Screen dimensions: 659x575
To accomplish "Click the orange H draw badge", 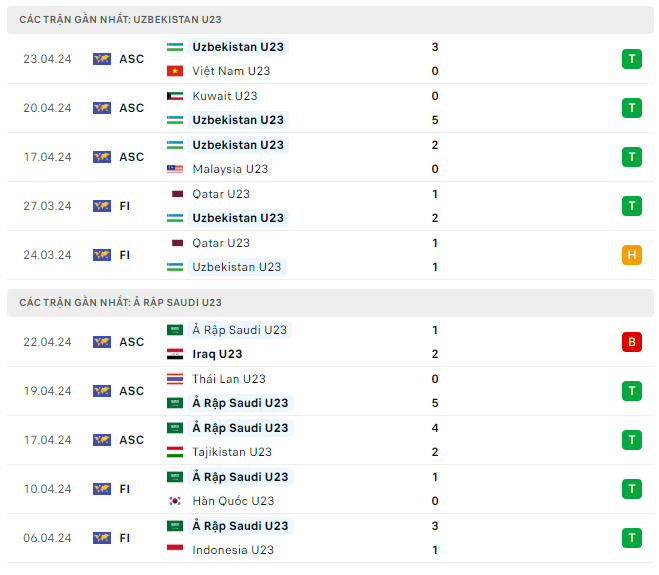I will [x=631, y=255].
